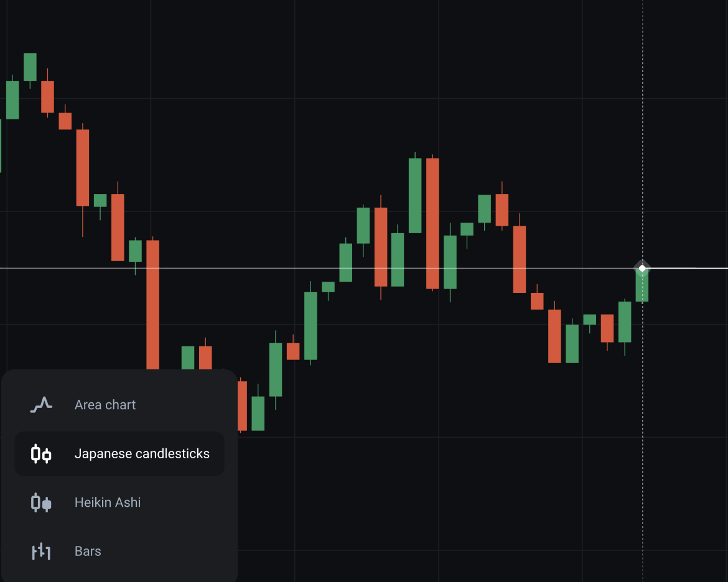Click the tall red candle beside the tallest green candle
The image size is (728, 582).
(x=432, y=223)
